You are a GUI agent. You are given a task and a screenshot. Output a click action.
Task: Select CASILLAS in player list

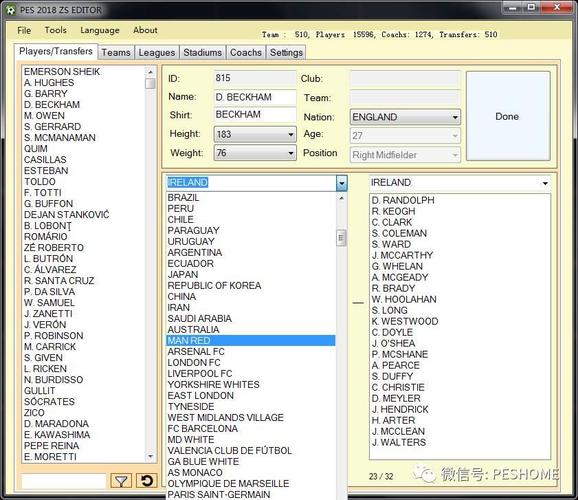pyautogui.click(x=84, y=160)
